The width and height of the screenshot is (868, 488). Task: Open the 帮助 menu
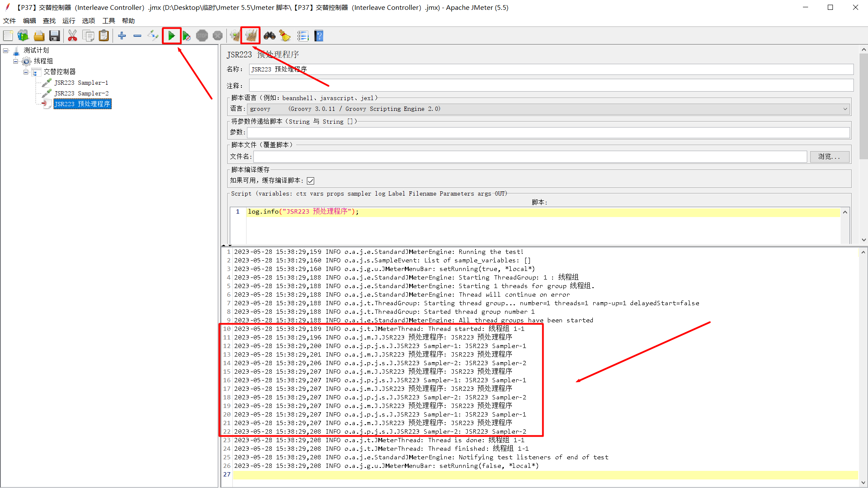pyautogui.click(x=128, y=21)
